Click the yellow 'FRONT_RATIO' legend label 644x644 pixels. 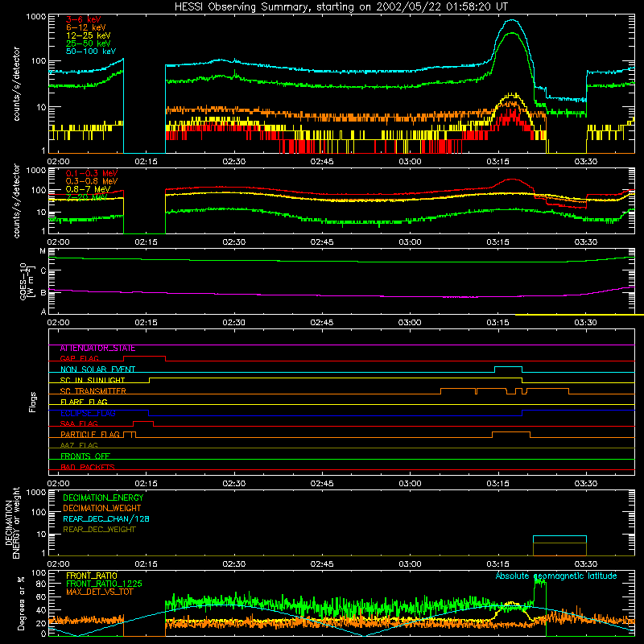pyautogui.click(x=91, y=576)
